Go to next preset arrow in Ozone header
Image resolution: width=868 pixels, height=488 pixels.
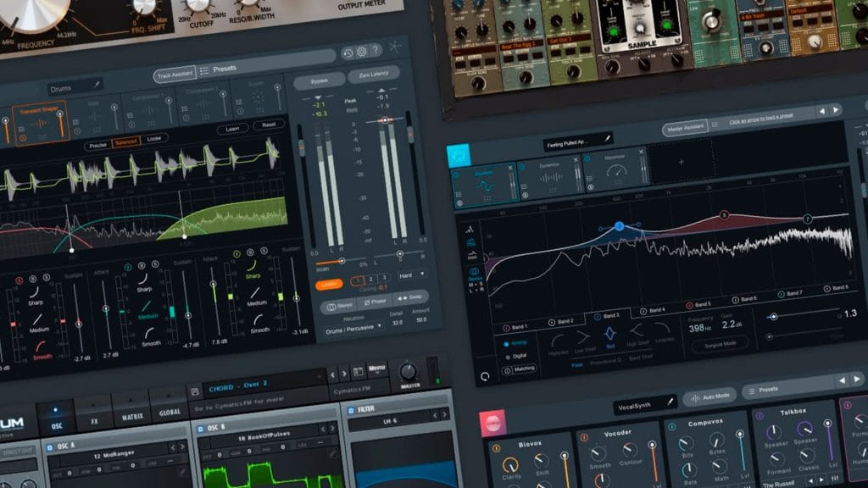pos(836,109)
